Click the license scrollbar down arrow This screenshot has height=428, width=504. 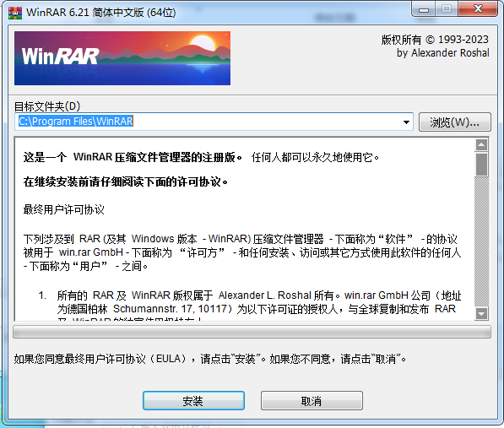click(481, 313)
